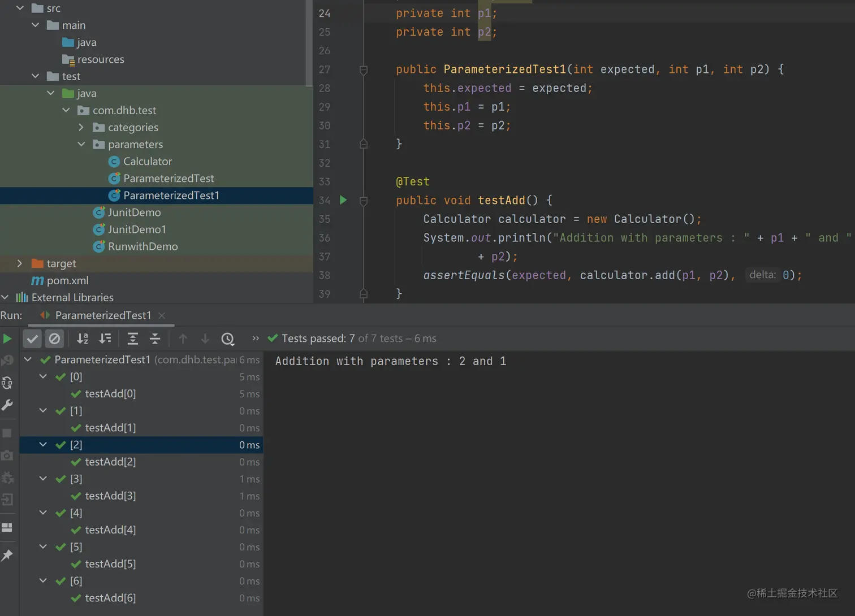
Task: Collapse the com.dhb.test package
Action: (66, 110)
